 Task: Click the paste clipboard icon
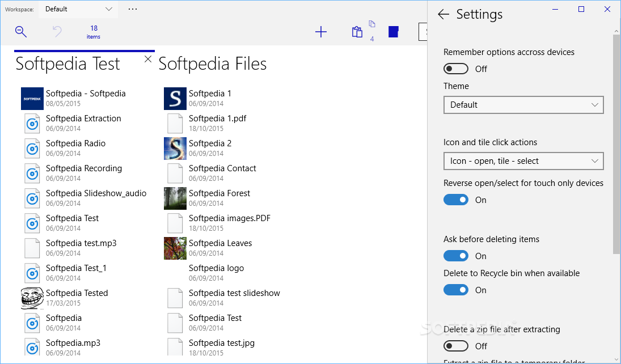pos(357,32)
